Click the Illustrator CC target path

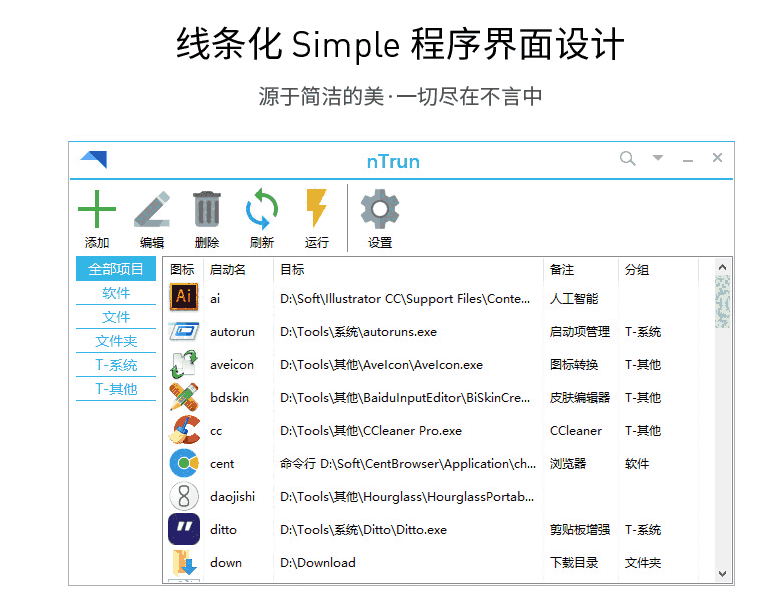point(405,299)
